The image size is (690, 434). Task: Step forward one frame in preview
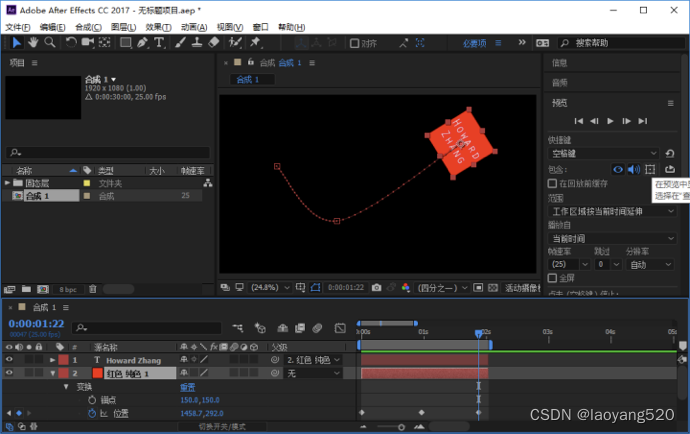(626, 121)
